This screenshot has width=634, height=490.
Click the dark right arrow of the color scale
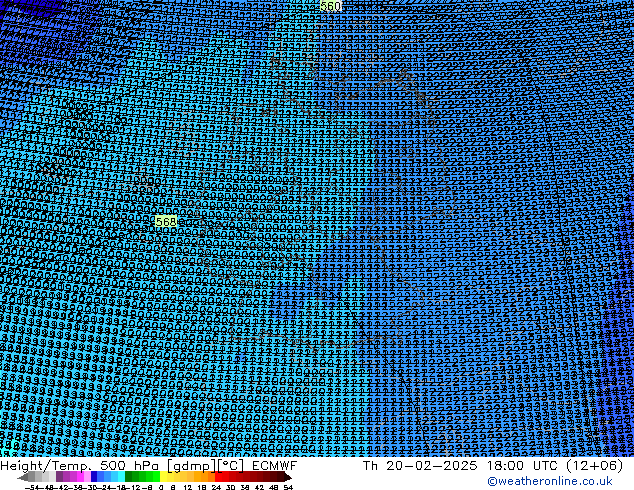pos(288,477)
